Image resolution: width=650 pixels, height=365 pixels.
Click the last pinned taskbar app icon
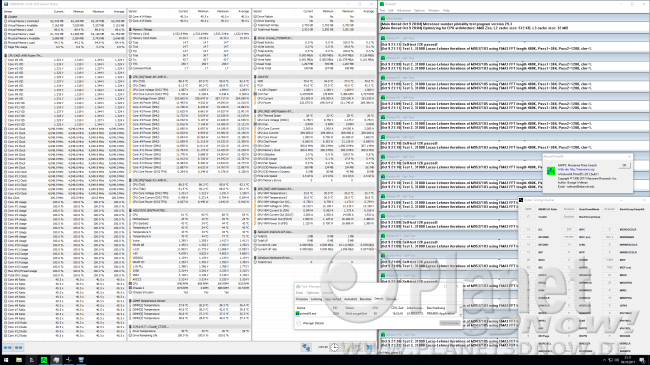[x=81, y=360]
